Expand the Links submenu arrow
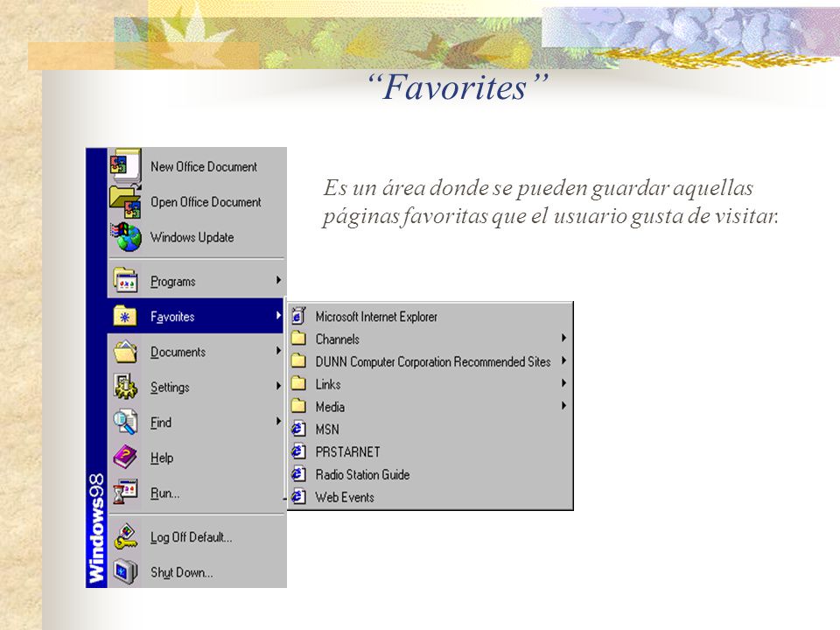The width and height of the screenshot is (840, 630). (x=563, y=383)
